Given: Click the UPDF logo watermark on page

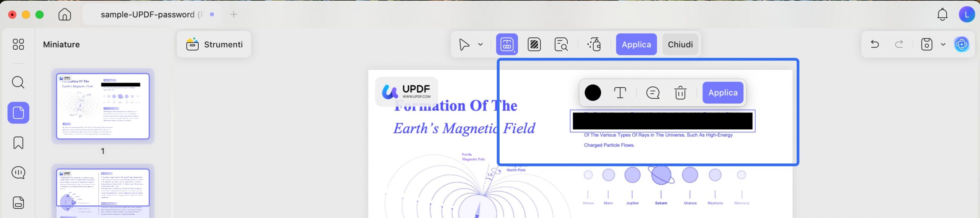Looking at the screenshot, I should pyautogui.click(x=406, y=92).
